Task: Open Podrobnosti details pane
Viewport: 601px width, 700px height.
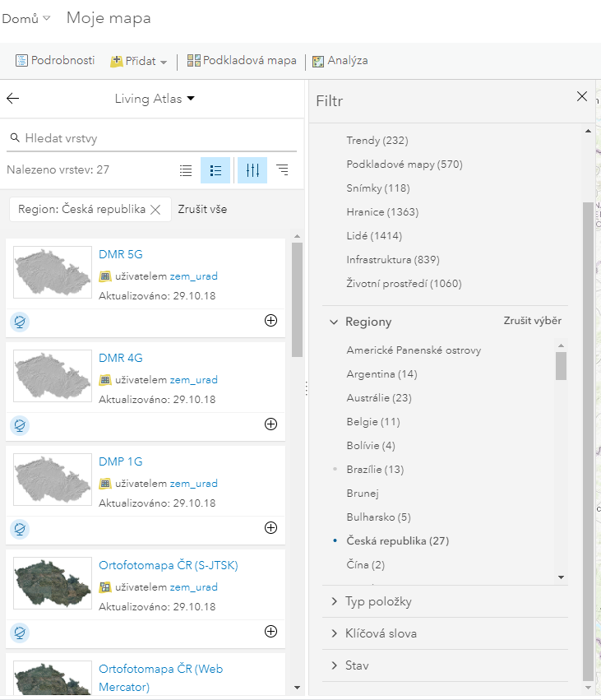Action: pyautogui.click(x=55, y=60)
